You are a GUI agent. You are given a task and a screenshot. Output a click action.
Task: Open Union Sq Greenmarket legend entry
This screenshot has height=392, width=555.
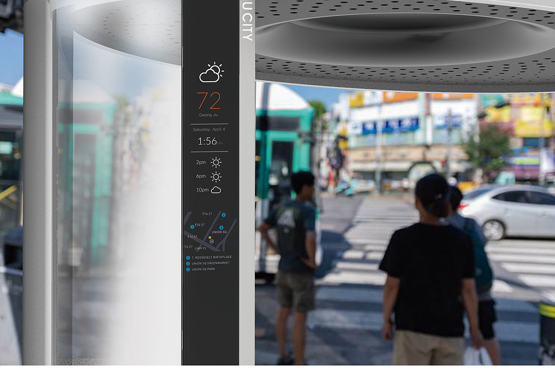(211, 264)
